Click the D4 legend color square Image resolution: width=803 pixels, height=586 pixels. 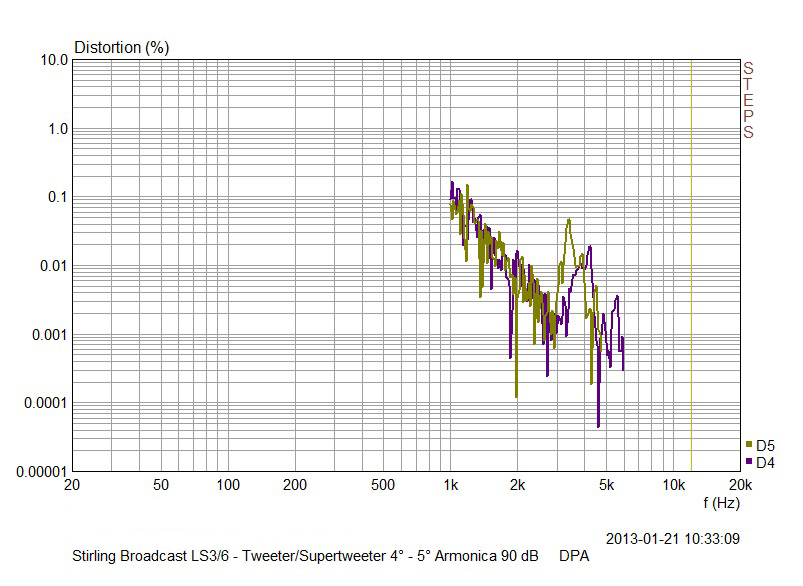coord(749,462)
